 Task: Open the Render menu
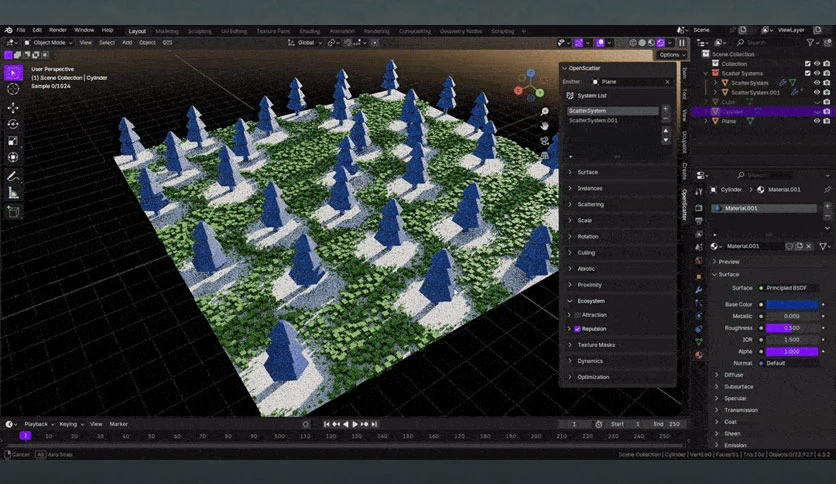58,30
